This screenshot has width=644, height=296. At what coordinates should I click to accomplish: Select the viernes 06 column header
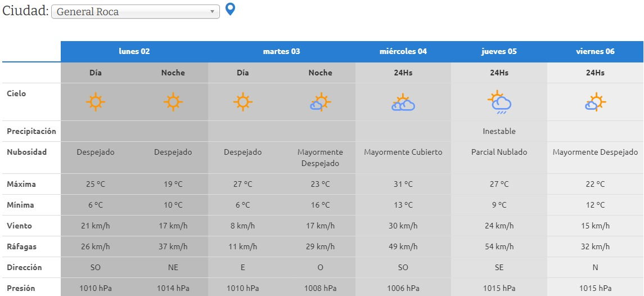(x=595, y=51)
